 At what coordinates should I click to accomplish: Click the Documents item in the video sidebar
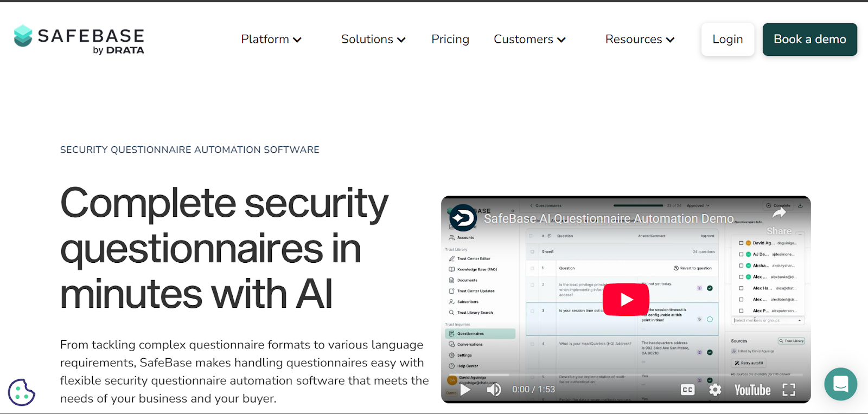(x=463, y=280)
